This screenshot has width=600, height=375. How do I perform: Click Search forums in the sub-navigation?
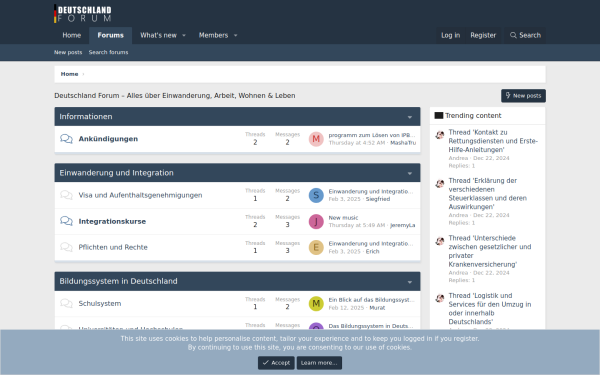tap(108, 52)
